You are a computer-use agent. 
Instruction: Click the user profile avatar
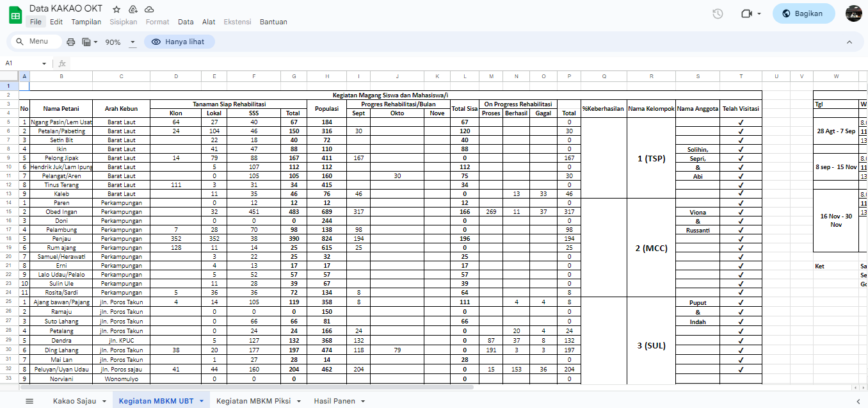point(853,13)
